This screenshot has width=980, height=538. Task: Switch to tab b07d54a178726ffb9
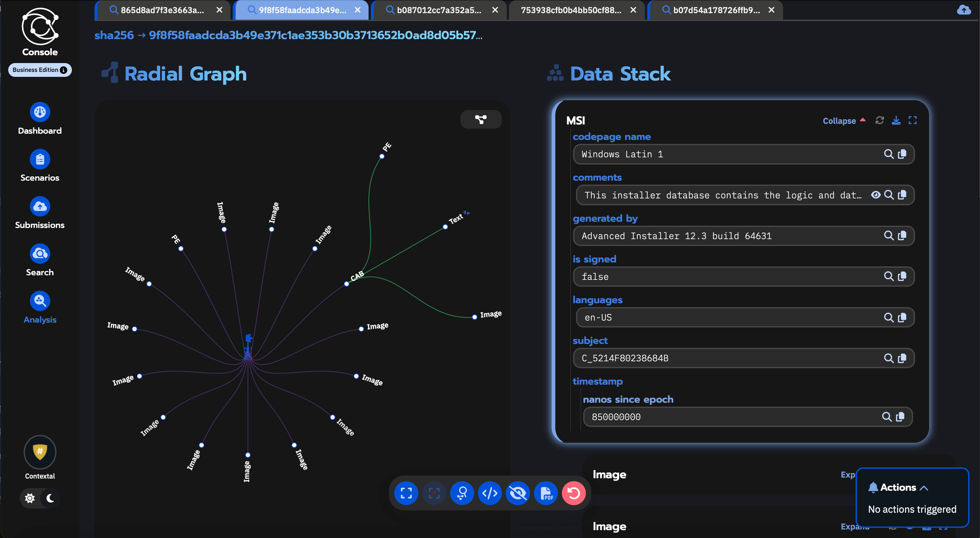(x=716, y=10)
